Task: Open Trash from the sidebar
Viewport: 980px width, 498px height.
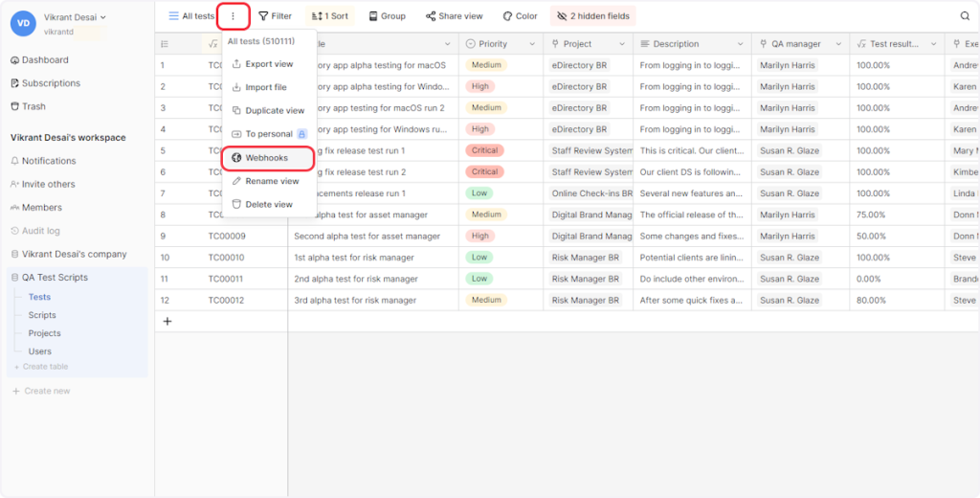Action: (33, 106)
